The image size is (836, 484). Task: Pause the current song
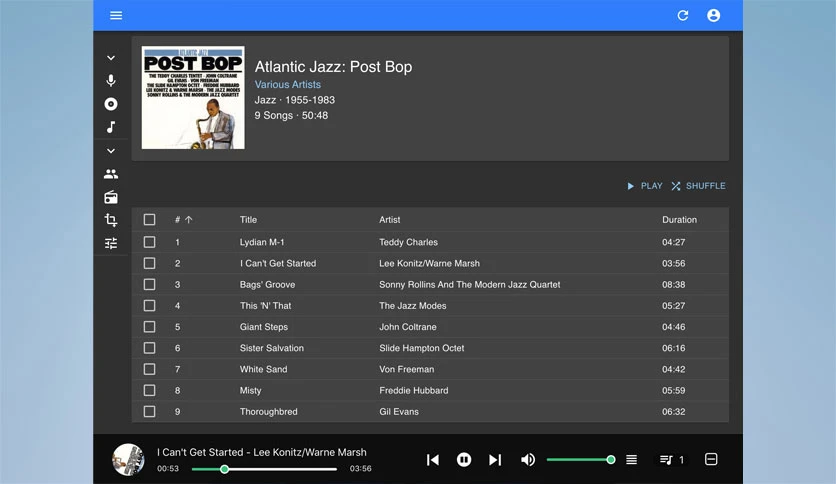(464, 459)
